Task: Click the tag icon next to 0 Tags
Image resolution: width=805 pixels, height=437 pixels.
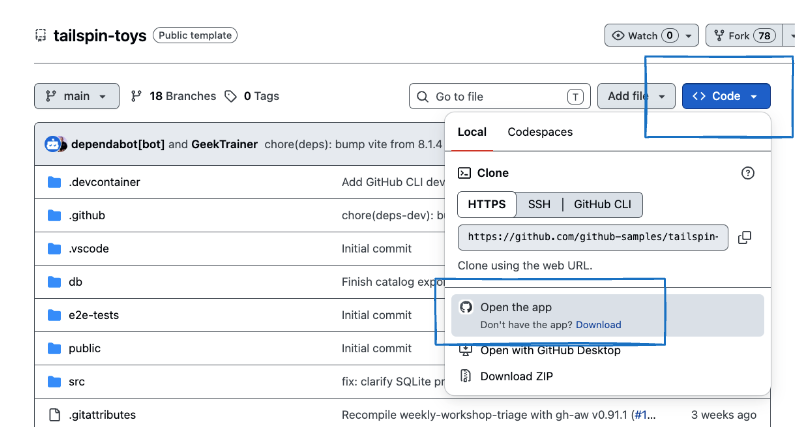Action: coord(231,96)
